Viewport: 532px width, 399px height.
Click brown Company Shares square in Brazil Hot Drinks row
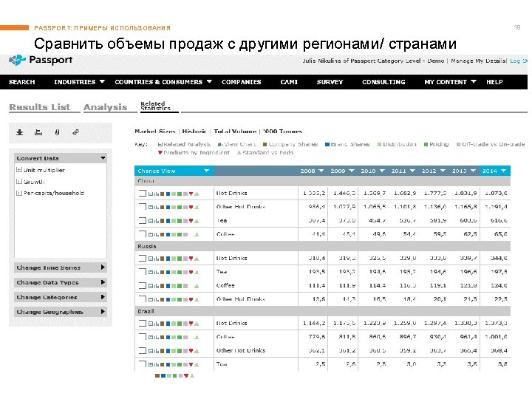tap(162, 324)
